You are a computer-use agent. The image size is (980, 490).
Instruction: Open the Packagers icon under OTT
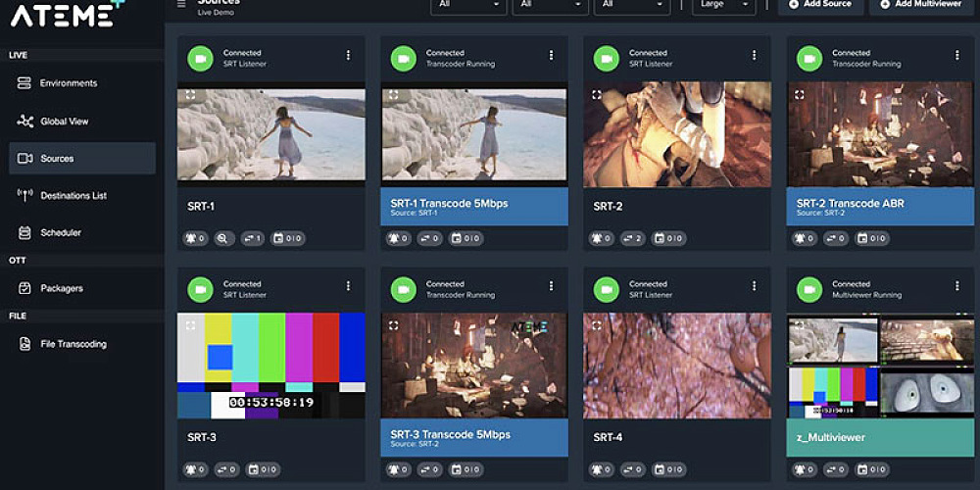[x=24, y=288]
